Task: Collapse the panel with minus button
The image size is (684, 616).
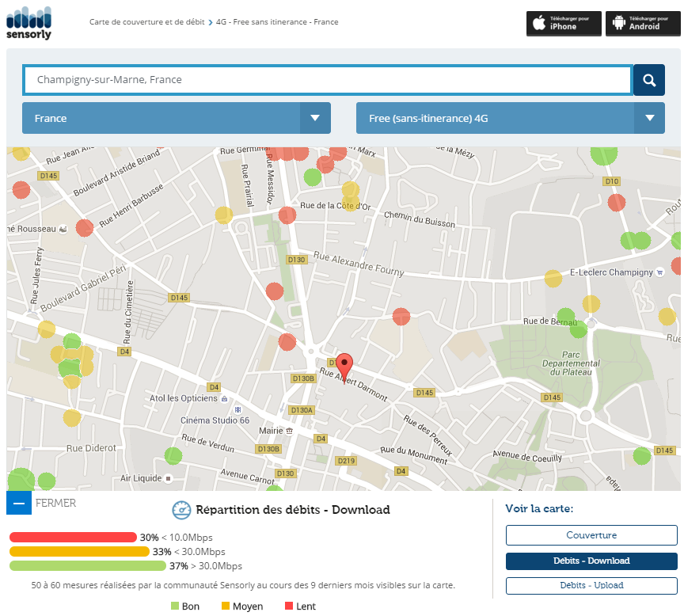Action: (x=19, y=503)
